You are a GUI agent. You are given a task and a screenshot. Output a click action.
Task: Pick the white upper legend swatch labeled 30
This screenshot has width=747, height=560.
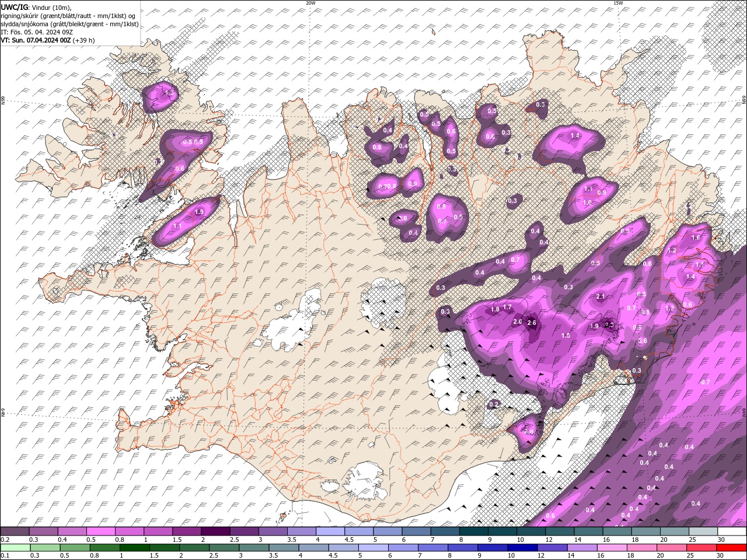pyautogui.click(x=732, y=531)
